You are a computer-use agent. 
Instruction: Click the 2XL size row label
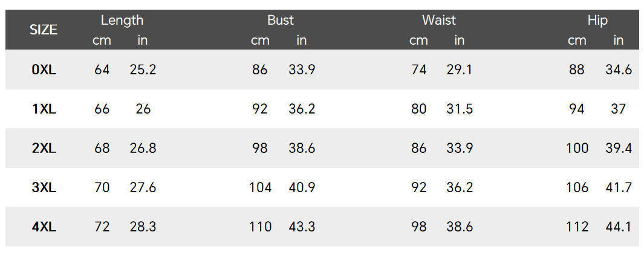click(44, 149)
